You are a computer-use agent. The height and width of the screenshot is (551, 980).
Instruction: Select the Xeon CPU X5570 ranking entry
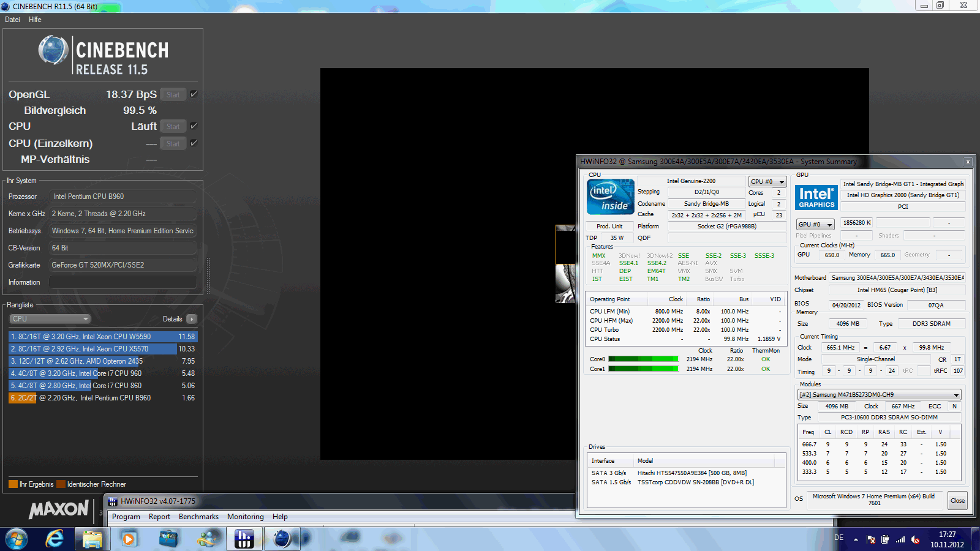102,349
